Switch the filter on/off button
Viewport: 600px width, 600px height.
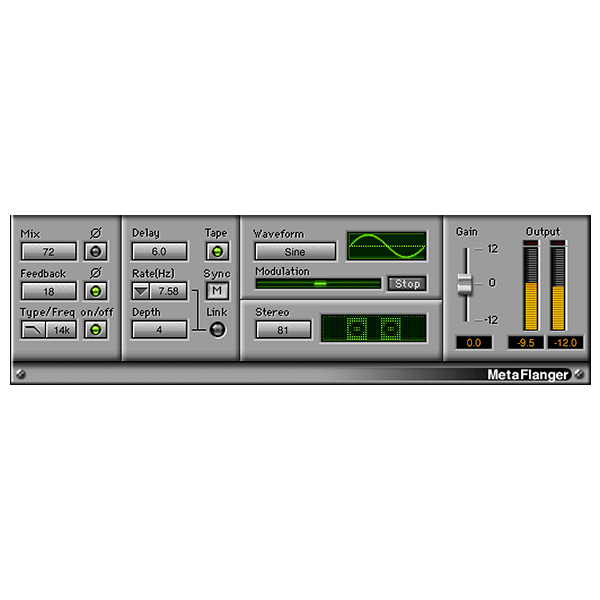pos(96,330)
